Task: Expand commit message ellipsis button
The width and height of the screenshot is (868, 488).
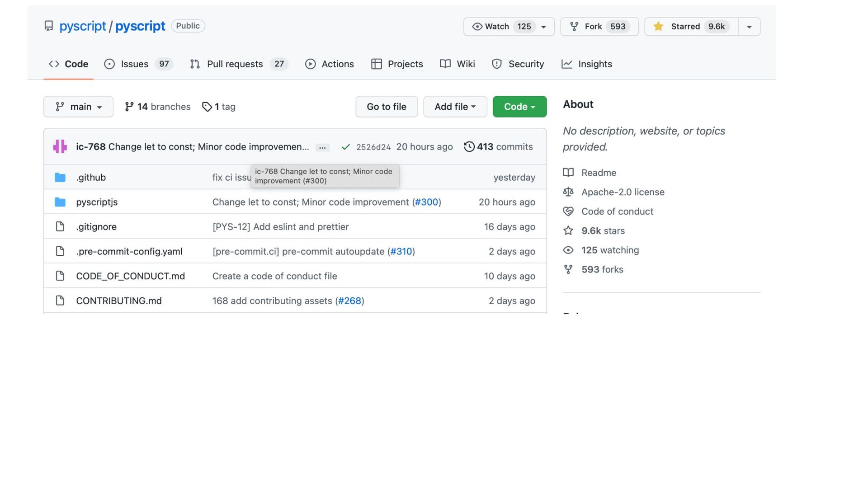Action: (322, 147)
